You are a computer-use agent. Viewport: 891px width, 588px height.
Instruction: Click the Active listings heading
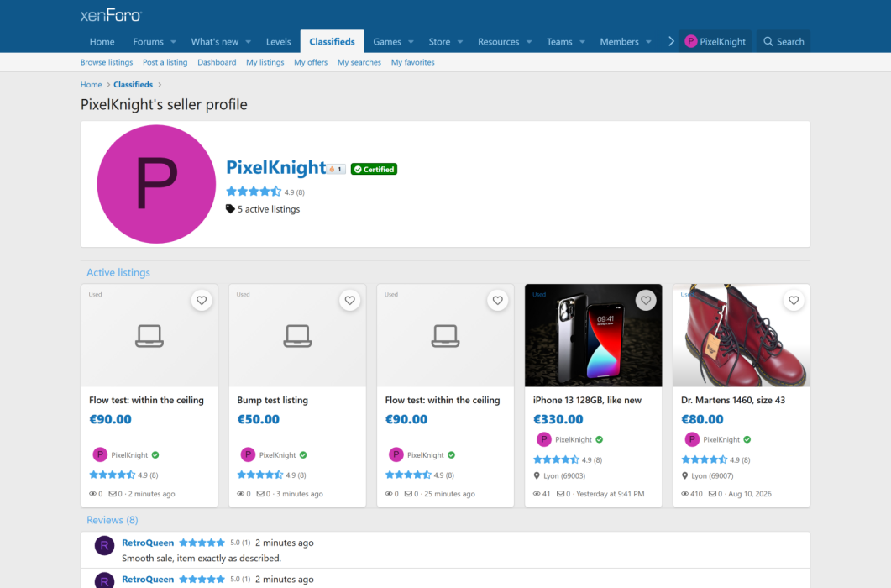pyautogui.click(x=118, y=272)
